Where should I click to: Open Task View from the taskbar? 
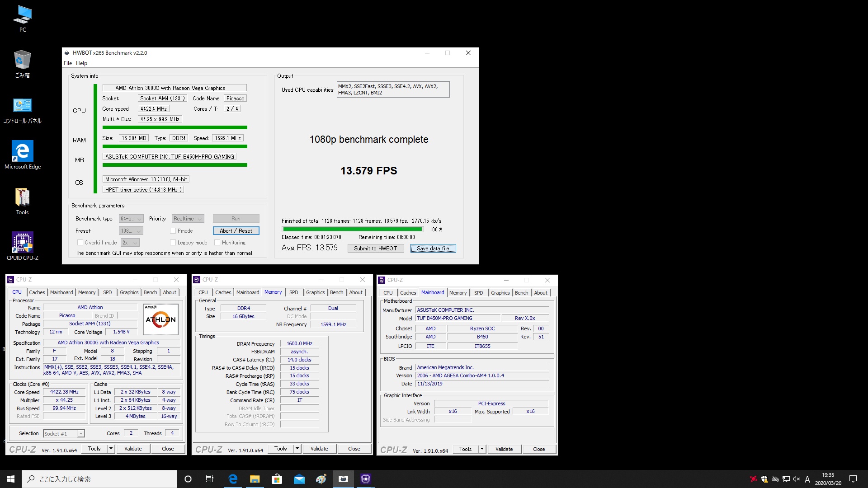(x=210, y=479)
